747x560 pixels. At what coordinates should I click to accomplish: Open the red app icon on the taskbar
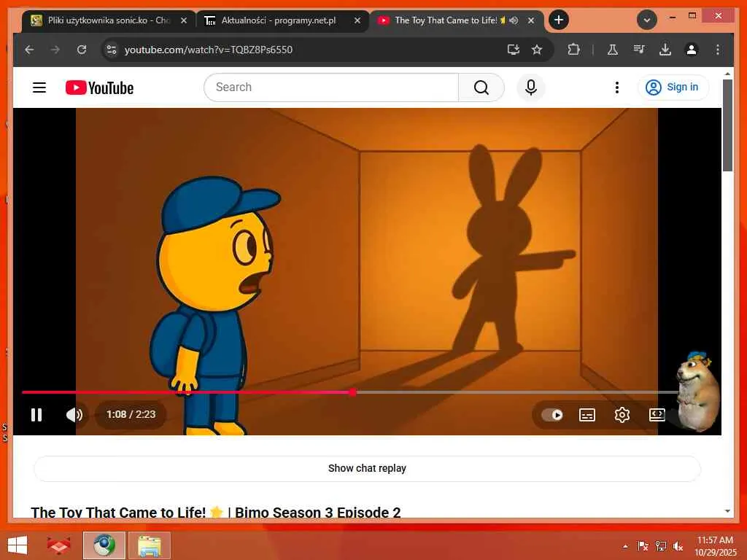(58, 545)
